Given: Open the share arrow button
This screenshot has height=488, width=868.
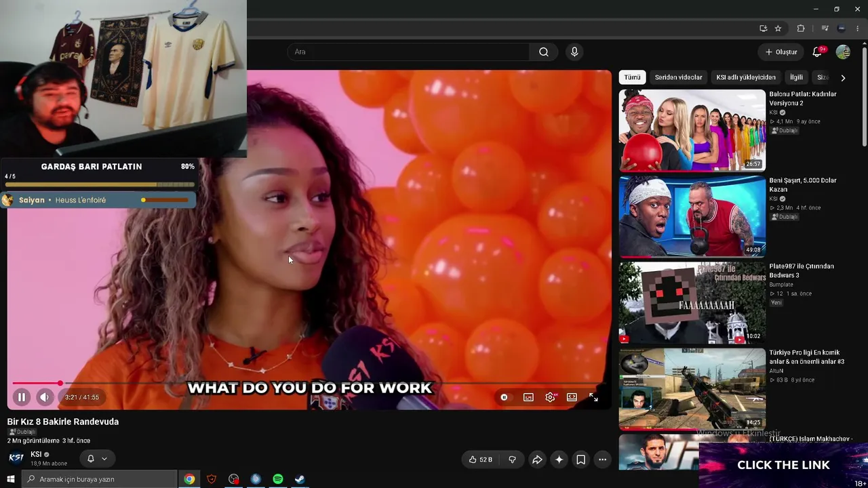Looking at the screenshot, I should (537, 460).
